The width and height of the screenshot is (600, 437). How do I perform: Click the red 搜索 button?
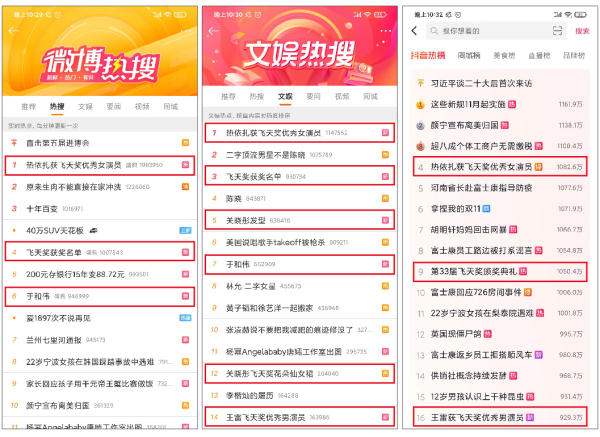[582, 31]
